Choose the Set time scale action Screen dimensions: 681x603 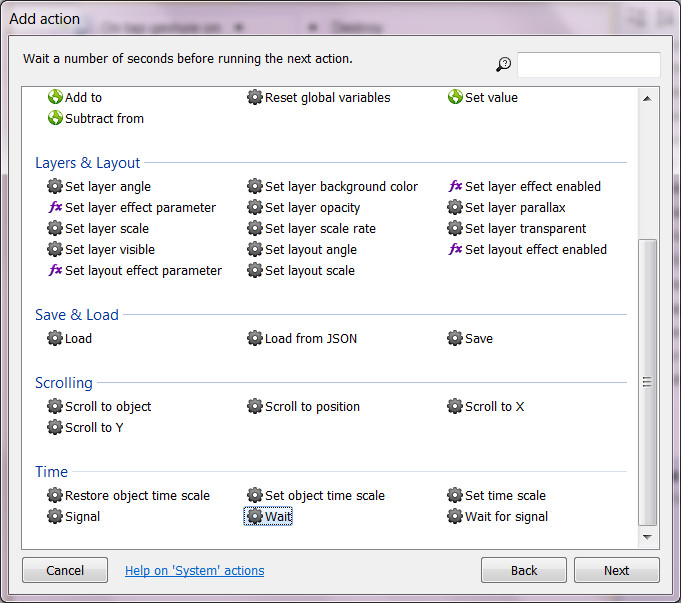point(505,495)
